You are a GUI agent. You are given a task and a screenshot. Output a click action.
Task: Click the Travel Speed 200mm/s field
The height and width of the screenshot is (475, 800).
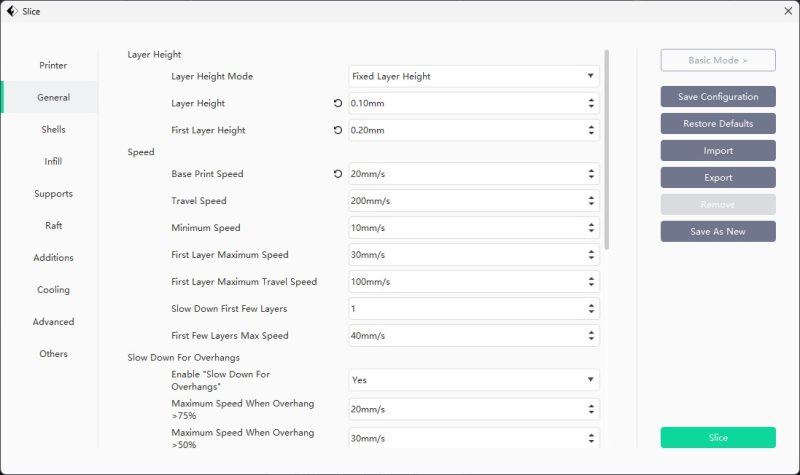pos(474,201)
